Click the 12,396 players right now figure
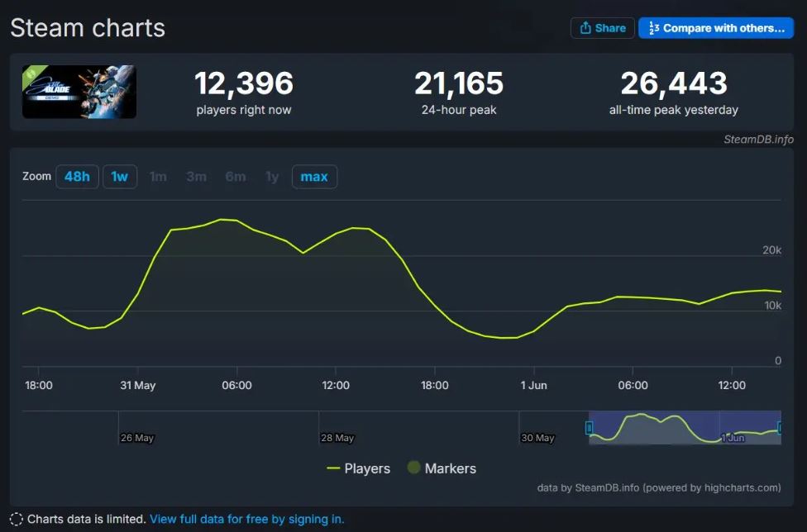807x532 pixels. tap(244, 83)
